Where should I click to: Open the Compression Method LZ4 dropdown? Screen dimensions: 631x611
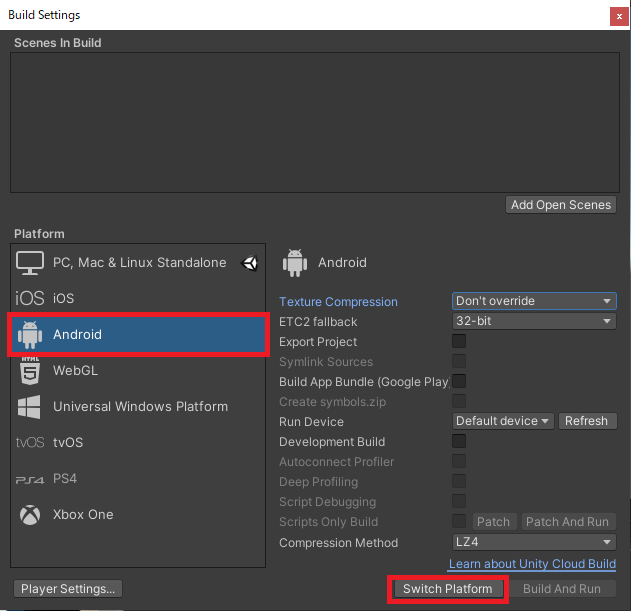pyautogui.click(x=534, y=542)
